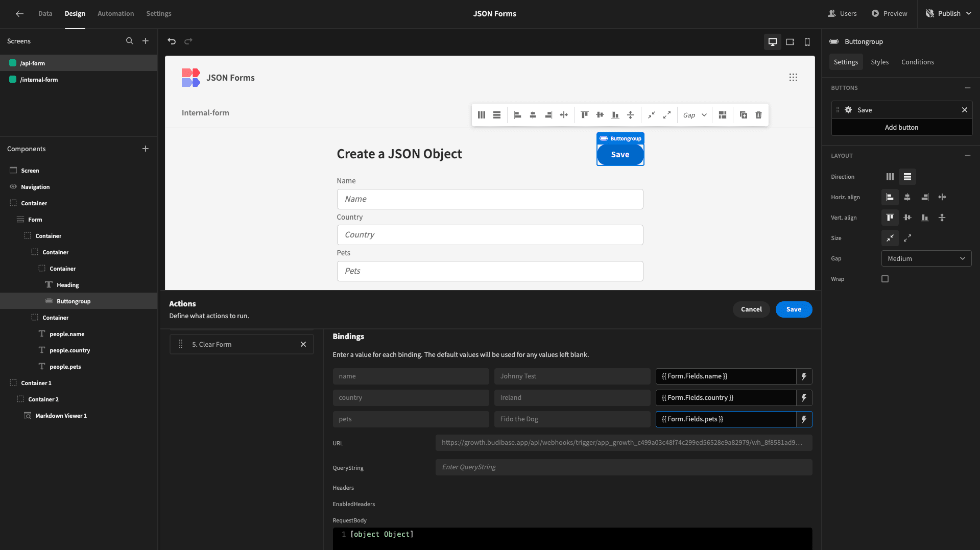This screenshot has height=550, width=980.
Task: Switch to the Conditions tab
Action: click(918, 62)
